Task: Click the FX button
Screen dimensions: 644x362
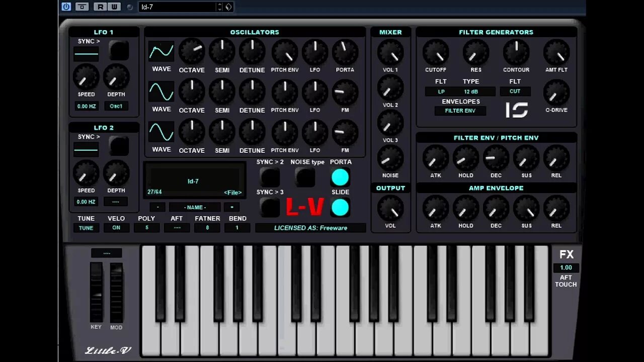Action: [x=567, y=254]
